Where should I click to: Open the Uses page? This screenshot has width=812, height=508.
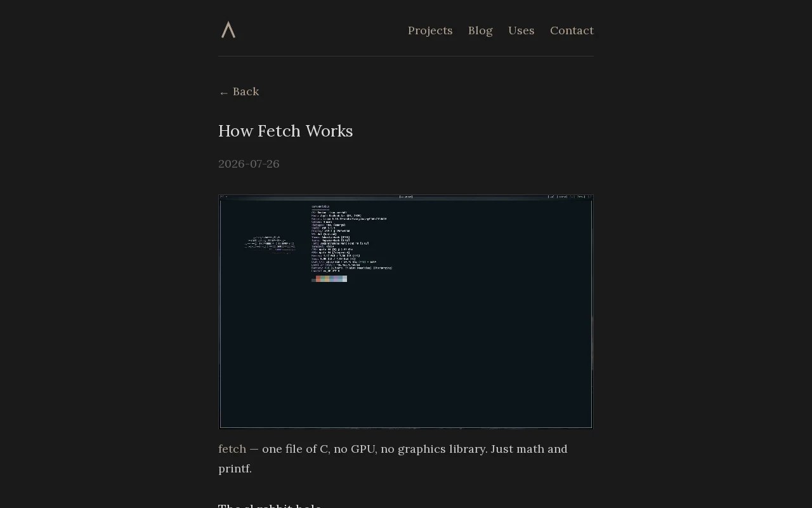click(521, 30)
